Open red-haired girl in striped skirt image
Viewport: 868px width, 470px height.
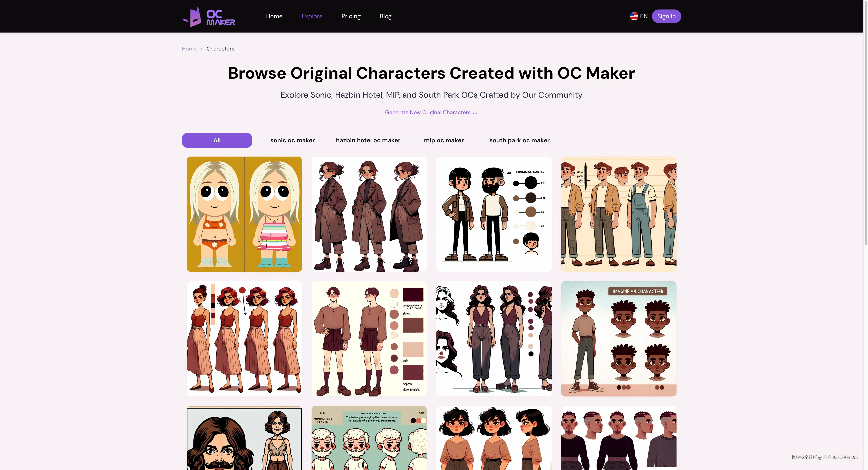click(244, 339)
